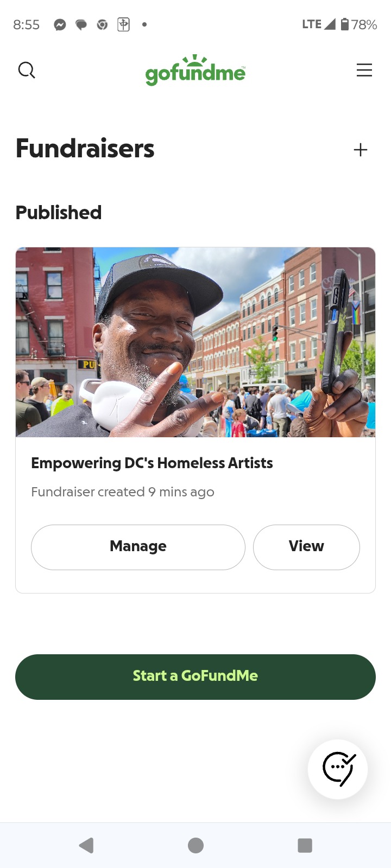
Task: Add a new fundraiser with plus icon
Action: click(361, 150)
